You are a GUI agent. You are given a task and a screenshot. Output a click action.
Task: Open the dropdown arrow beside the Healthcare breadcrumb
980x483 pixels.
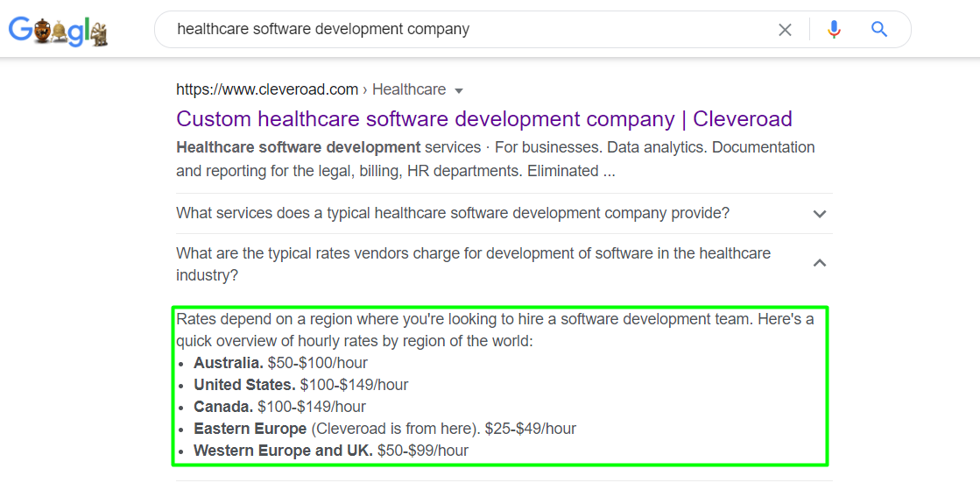tap(459, 90)
